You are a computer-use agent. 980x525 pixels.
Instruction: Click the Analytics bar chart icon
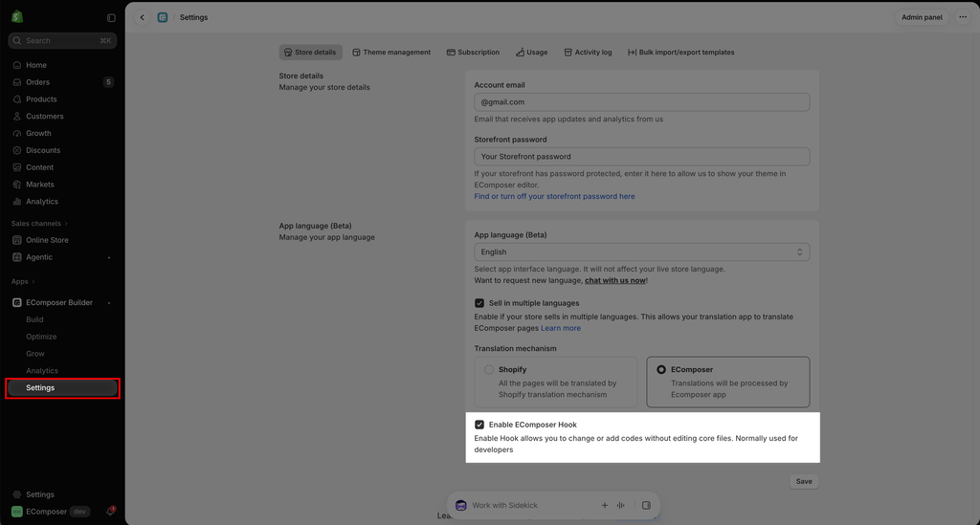(x=17, y=202)
